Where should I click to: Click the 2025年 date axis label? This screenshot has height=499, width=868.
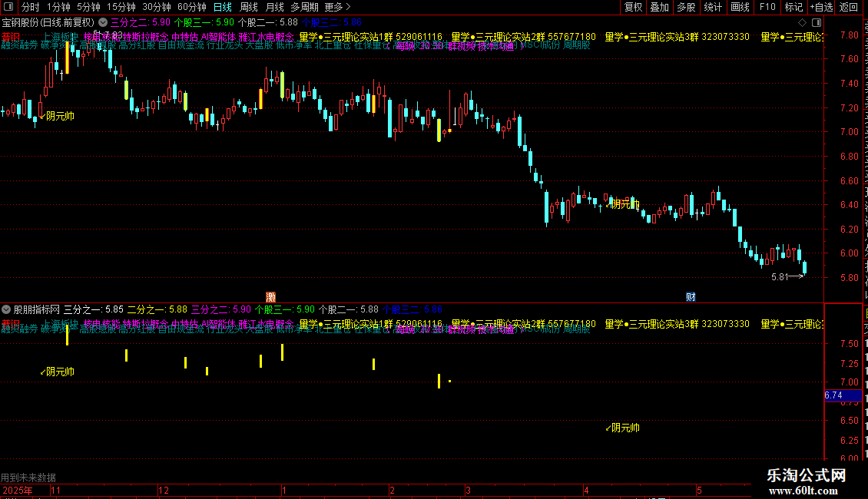(18, 490)
